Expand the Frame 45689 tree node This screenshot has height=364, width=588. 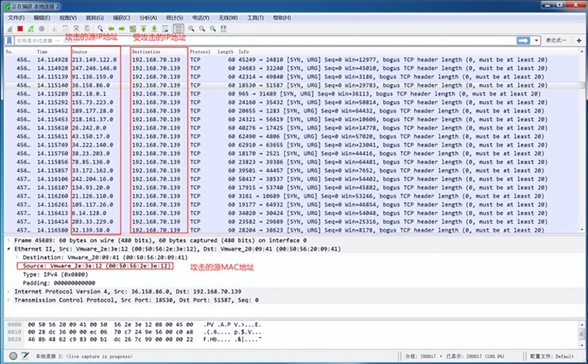(8, 240)
